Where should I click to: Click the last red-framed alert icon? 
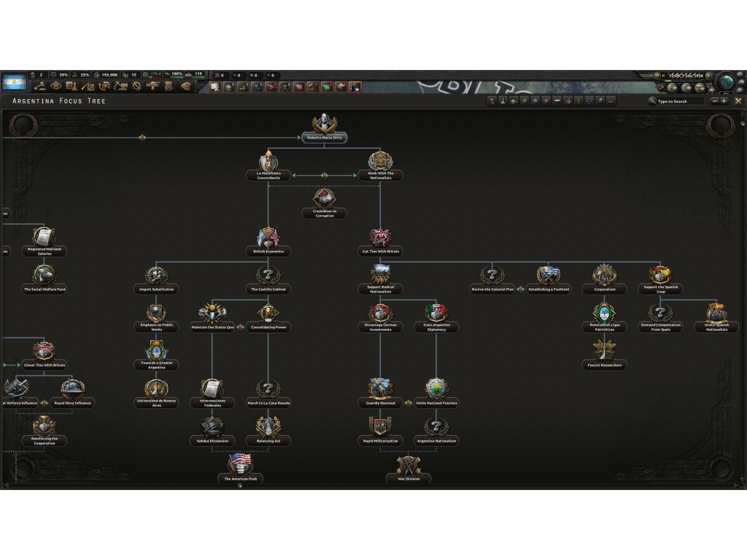pyautogui.click(x=355, y=87)
